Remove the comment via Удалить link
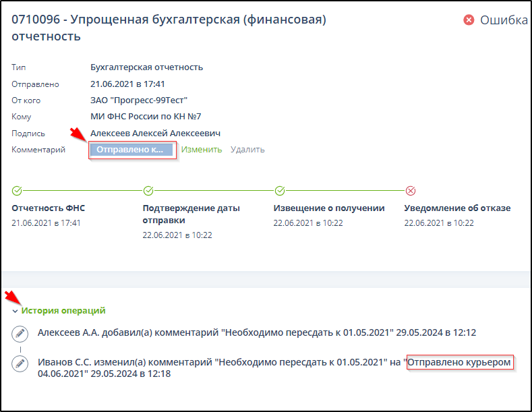532x412 pixels. 247,150
